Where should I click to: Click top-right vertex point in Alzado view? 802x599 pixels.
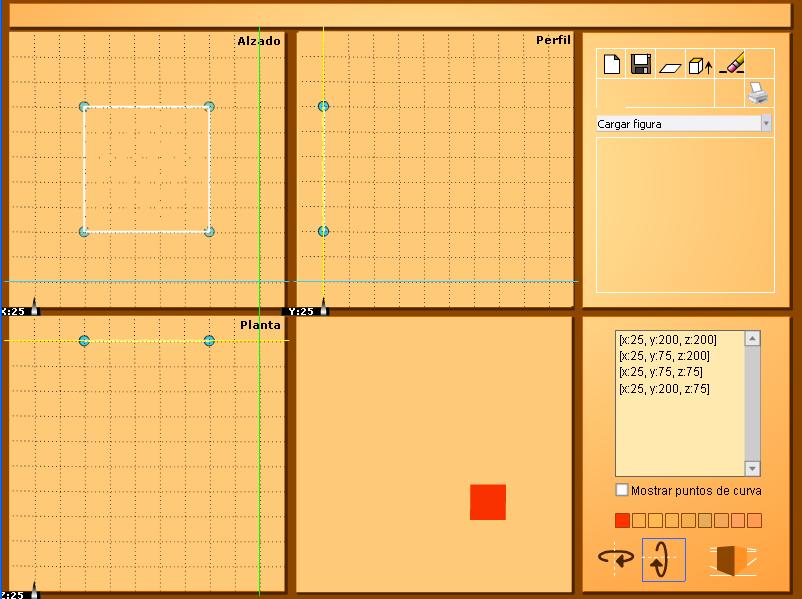[x=209, y=106]
